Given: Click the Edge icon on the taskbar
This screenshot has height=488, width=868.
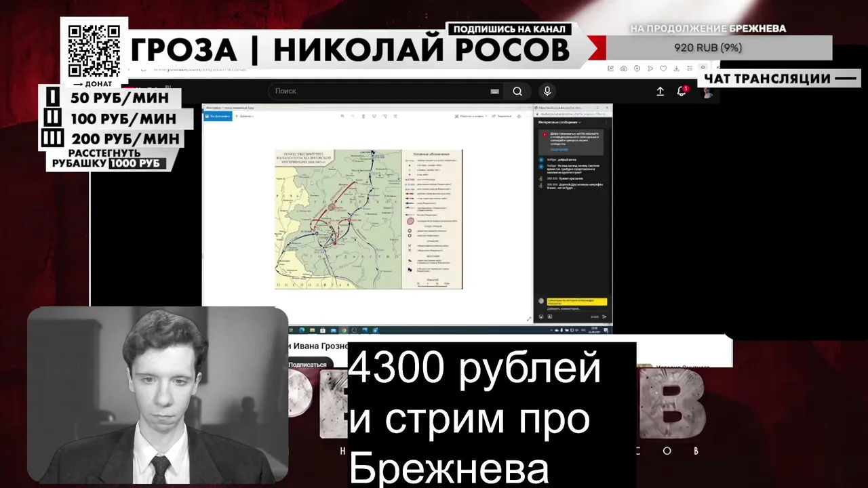Looking at the screenshot, I should [x=302, y=330].
